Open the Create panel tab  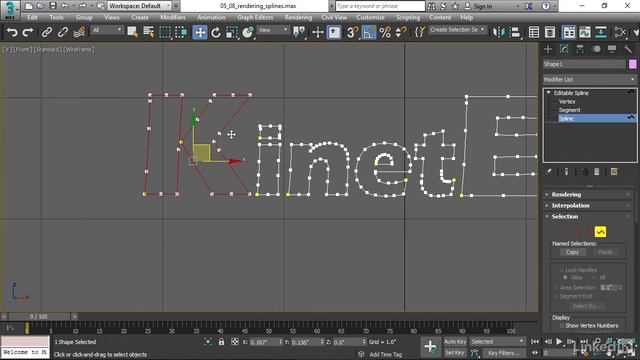548,49
